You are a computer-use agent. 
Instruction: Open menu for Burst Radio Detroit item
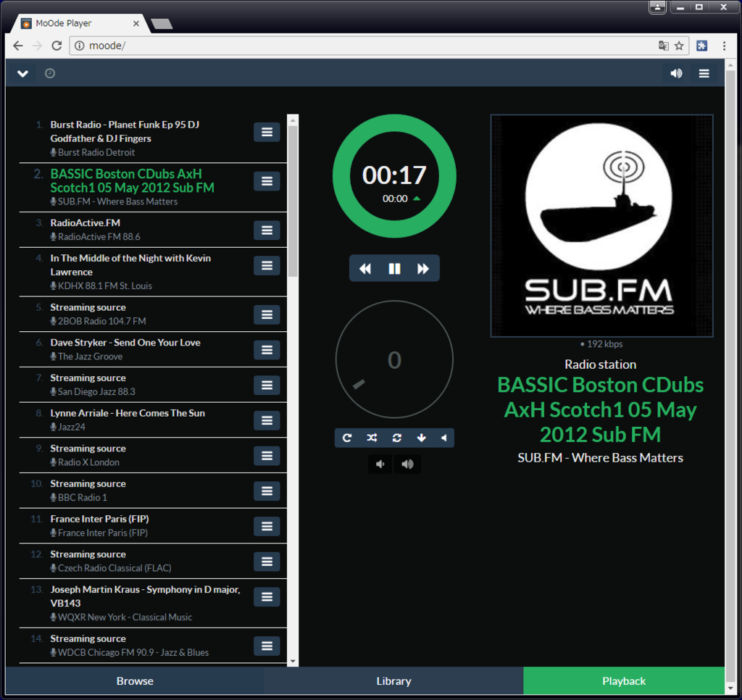pos(267,132)
